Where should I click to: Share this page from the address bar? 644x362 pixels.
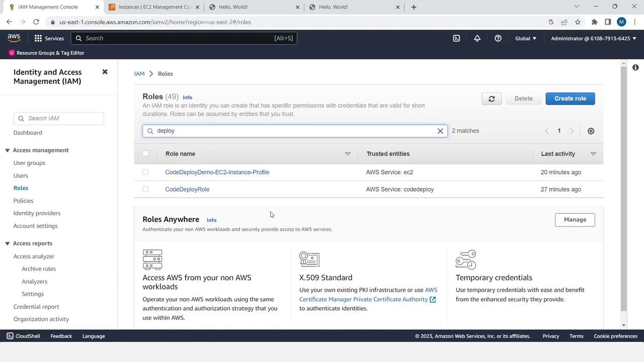click(564, 22)
